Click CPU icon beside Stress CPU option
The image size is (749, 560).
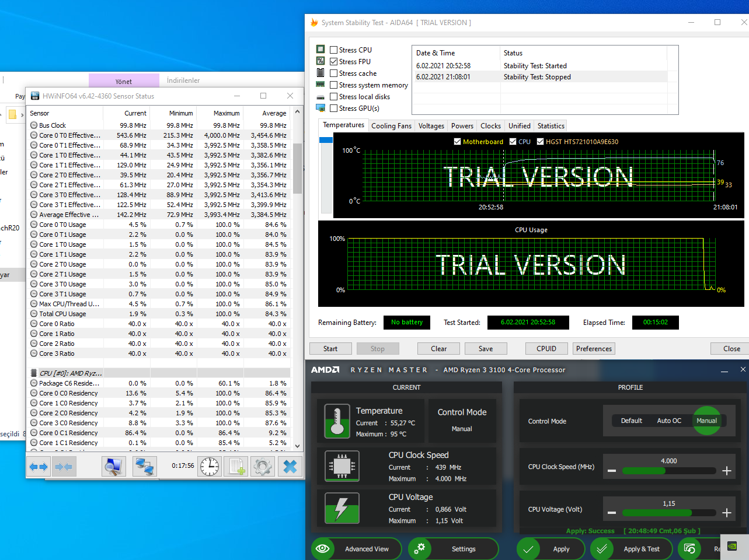pos(320,50)
